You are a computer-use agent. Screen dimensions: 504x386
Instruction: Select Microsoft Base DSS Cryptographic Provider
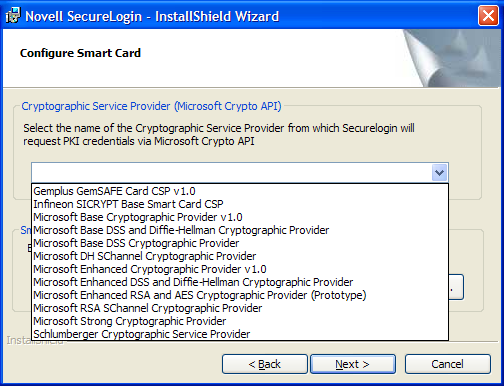click(x=240, y=243)
